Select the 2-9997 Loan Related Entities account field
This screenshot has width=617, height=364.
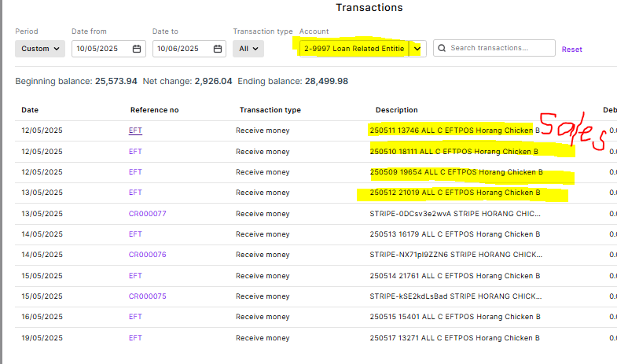(x=354, y=49)
